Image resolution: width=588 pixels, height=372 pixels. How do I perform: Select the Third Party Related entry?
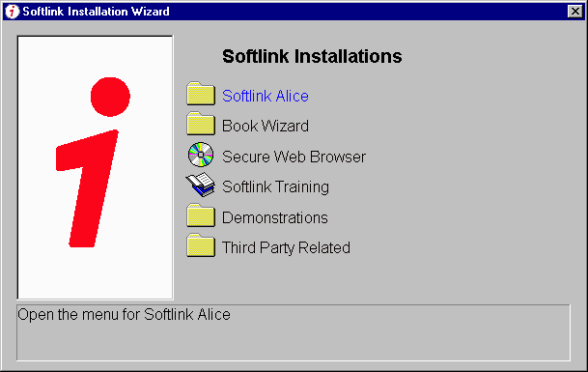[x=286, y=247]
